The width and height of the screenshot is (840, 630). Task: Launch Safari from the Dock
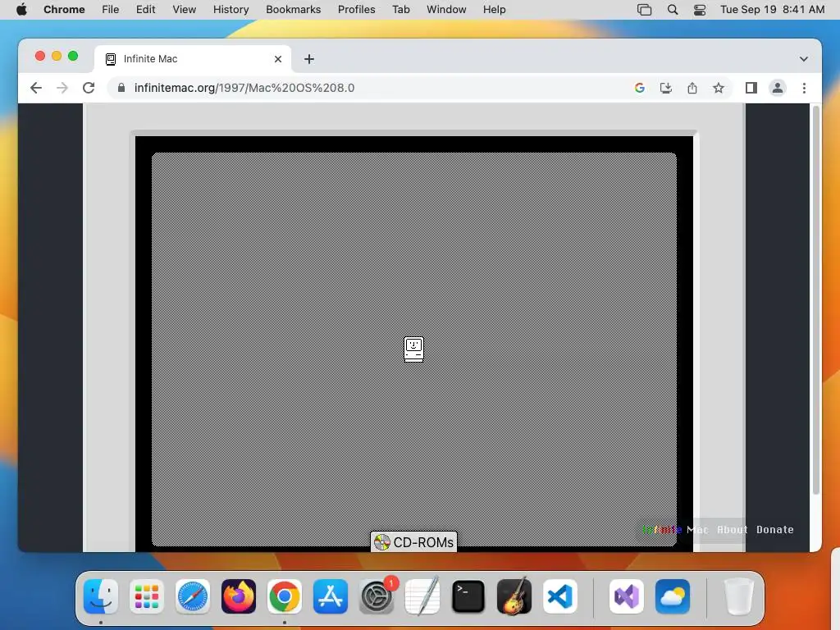tap(192, 596)
